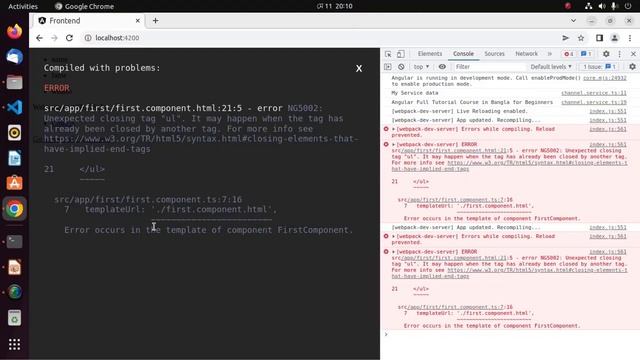
Task: Click the ERROR heading in overlay
Action: pyautogui.click(x=57, y=88)
